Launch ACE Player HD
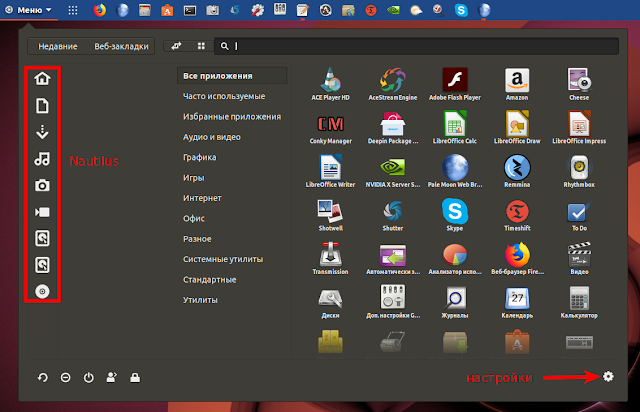Image resolution: width=640 pixels, height=412 pixels. 331,85
